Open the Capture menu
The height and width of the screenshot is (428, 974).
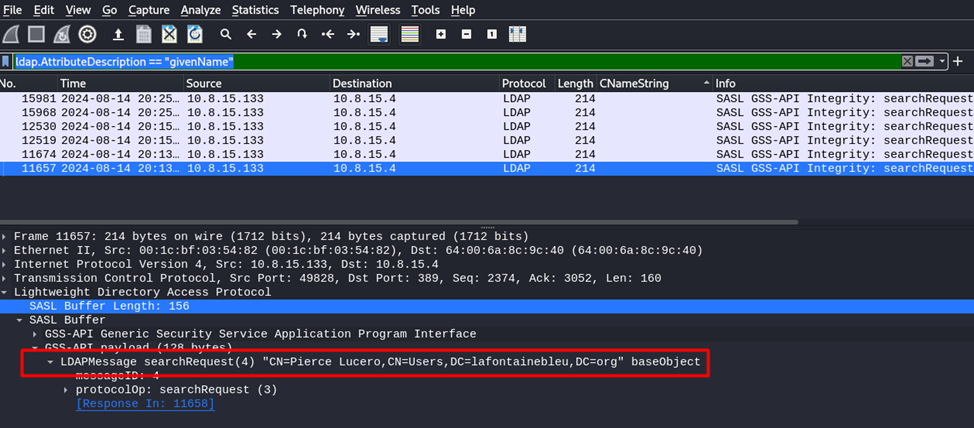(149, 10)
